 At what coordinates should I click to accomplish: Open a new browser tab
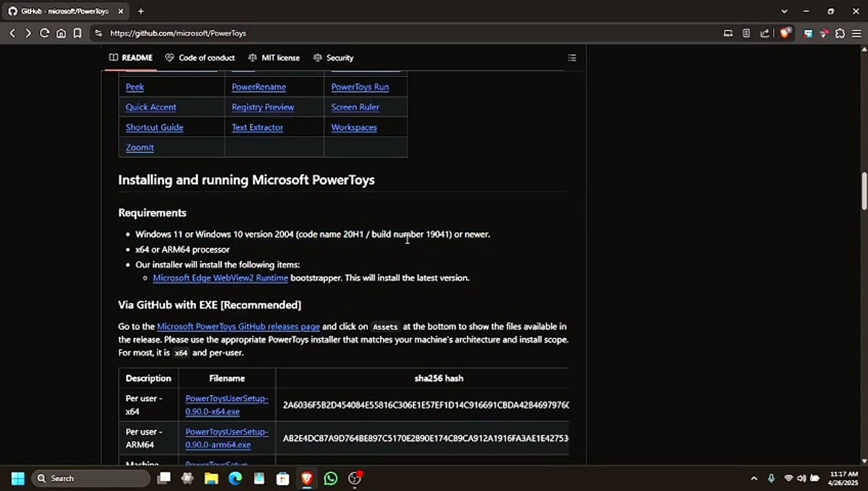[x=141, y=11]
